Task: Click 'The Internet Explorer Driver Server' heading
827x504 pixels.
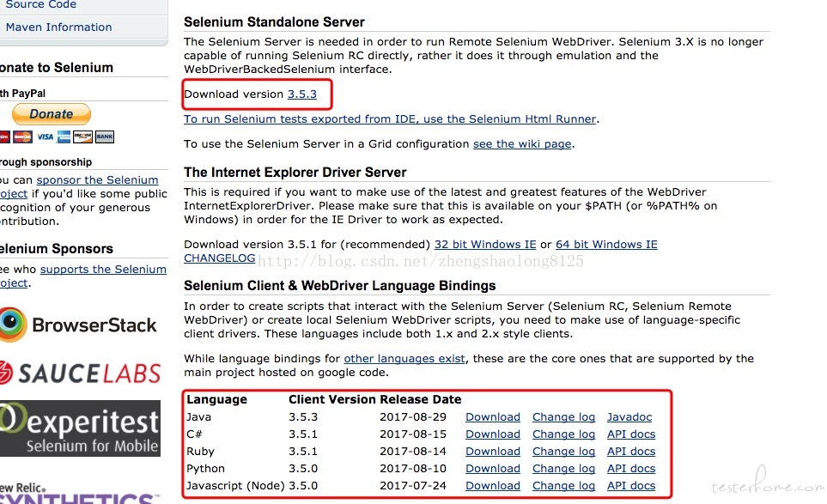Action: tap(295, 173)
